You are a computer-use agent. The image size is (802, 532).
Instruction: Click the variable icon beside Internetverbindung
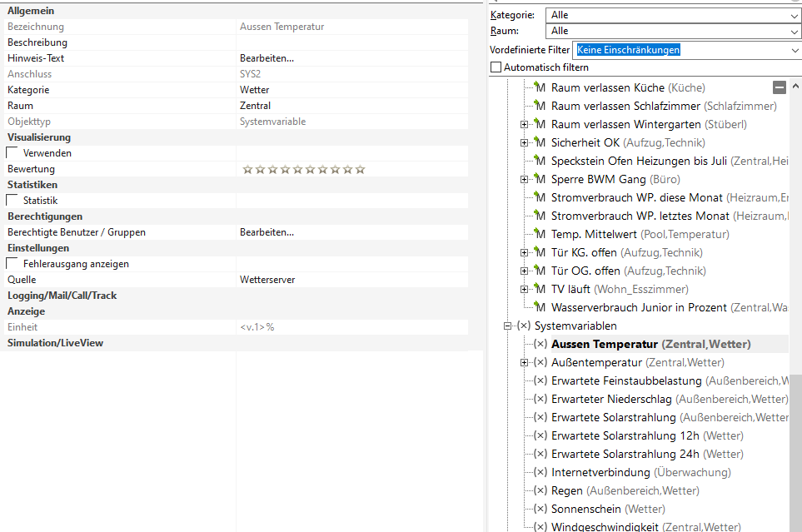(x=540, y=472)
